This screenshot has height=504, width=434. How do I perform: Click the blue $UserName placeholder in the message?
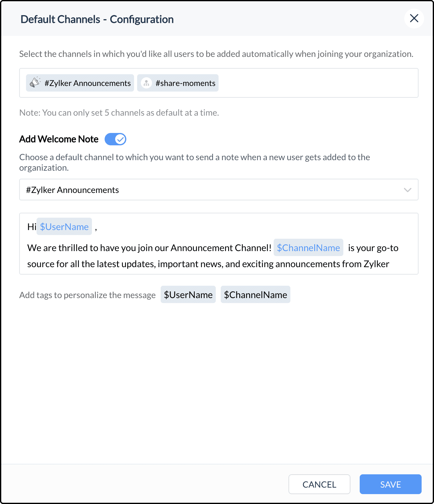(64, 227)
